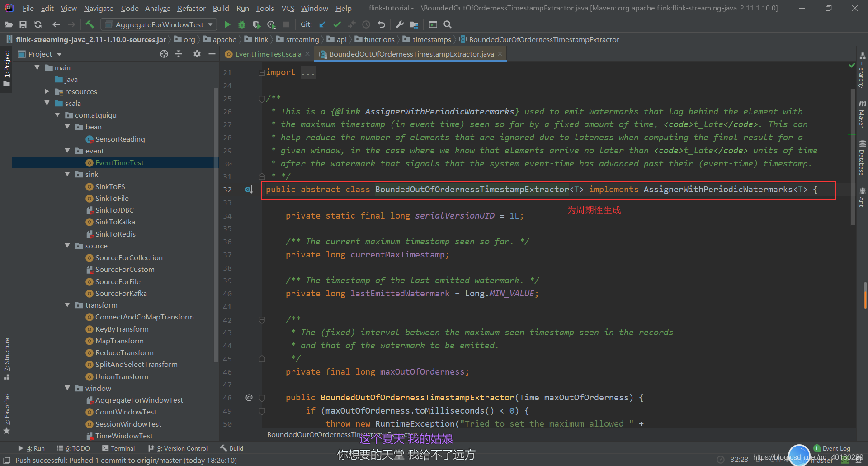The height and width of the screenshot is (466, 868).
Task: Toggle the Build tool window
Action: point(232,448)
